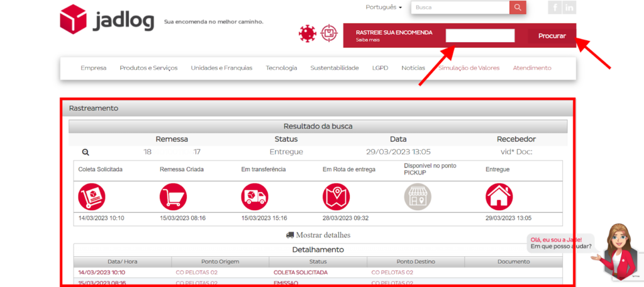Click the Remessa Criada shopping cart icon
The height and width of the screenshot is (287, 644).
click(174, 196)
